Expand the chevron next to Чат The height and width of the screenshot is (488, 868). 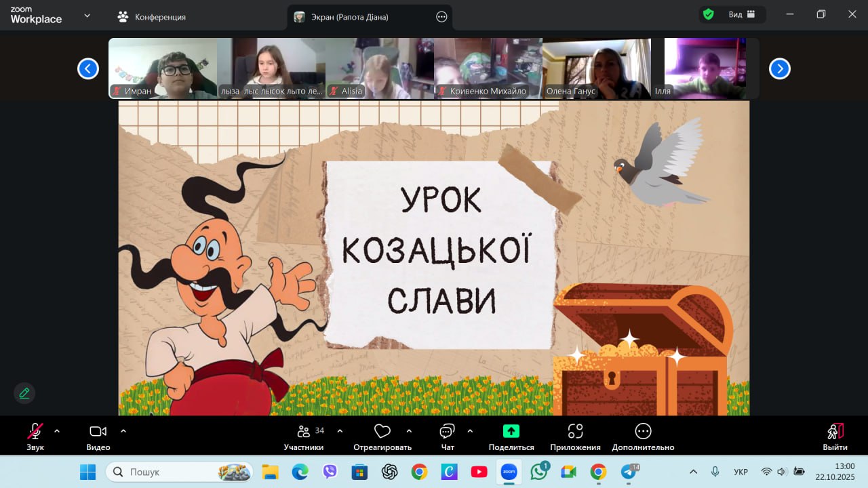[470, 431]
